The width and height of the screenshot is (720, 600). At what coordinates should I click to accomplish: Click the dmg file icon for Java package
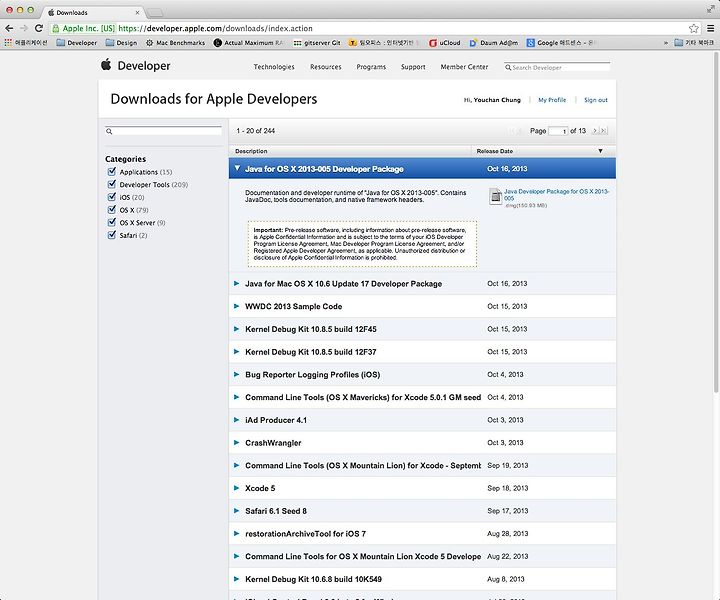point(495,196)
